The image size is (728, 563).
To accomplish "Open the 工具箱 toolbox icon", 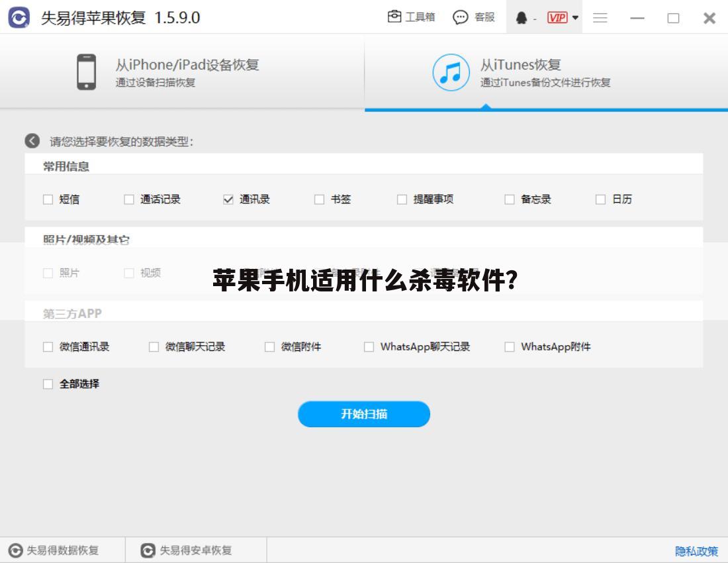I will 394,17.
